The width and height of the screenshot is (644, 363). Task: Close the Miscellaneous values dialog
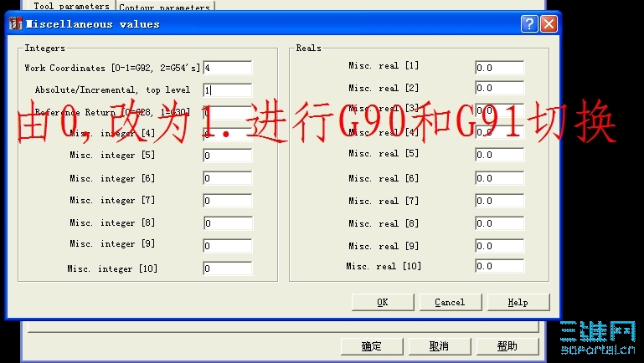pos(549,23)
